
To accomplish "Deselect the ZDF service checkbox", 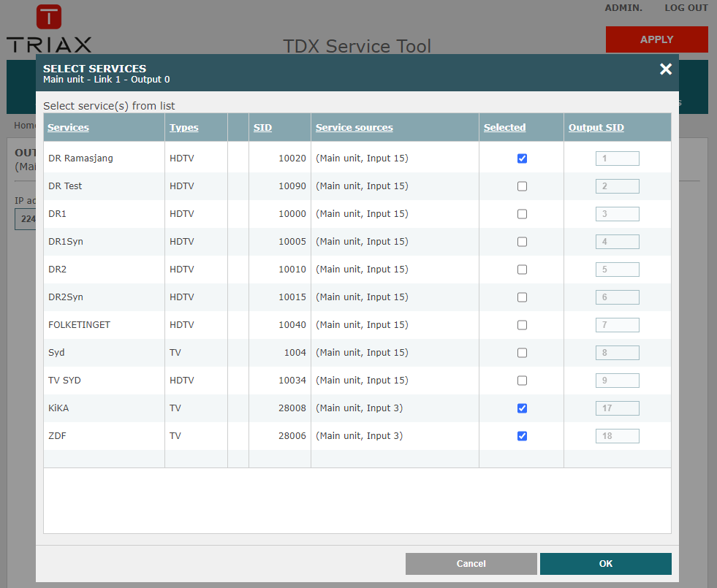I will tap(522, 436).
